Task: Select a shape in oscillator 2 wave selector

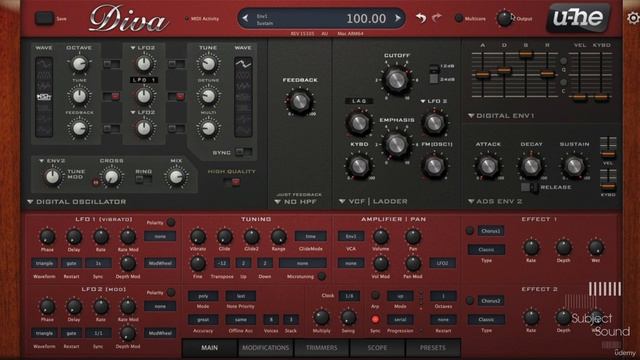Action: (243, 97)
